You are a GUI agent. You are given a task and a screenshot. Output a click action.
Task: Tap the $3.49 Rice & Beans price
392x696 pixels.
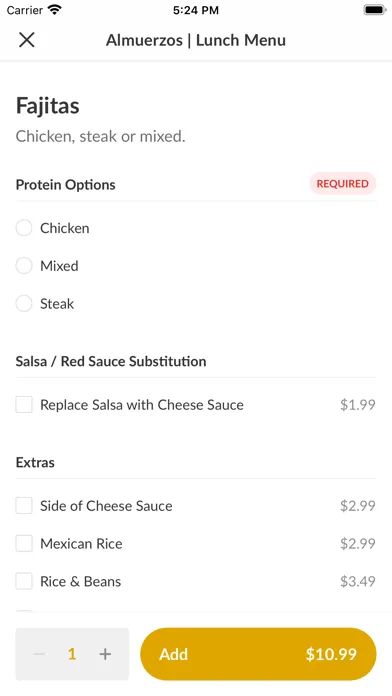[x=358, y=581]
